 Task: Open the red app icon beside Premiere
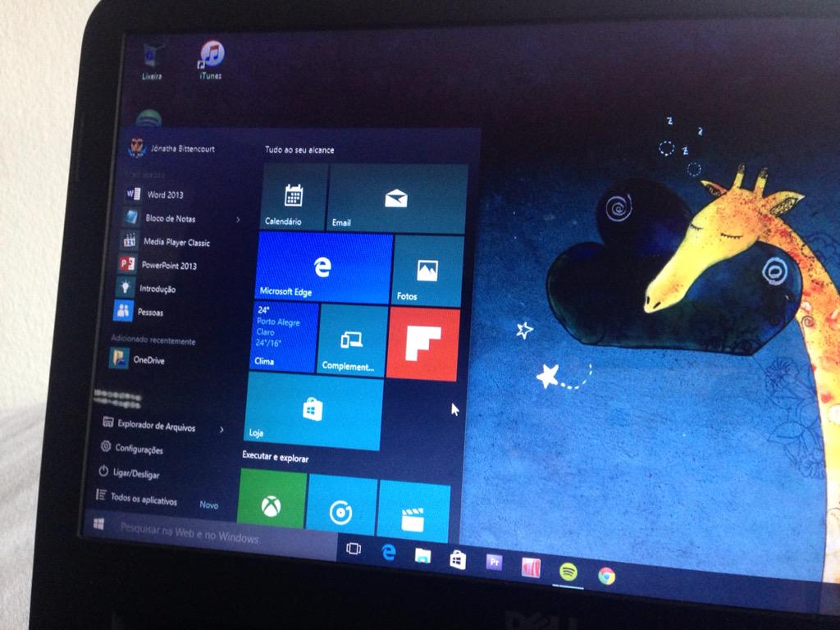531,568
